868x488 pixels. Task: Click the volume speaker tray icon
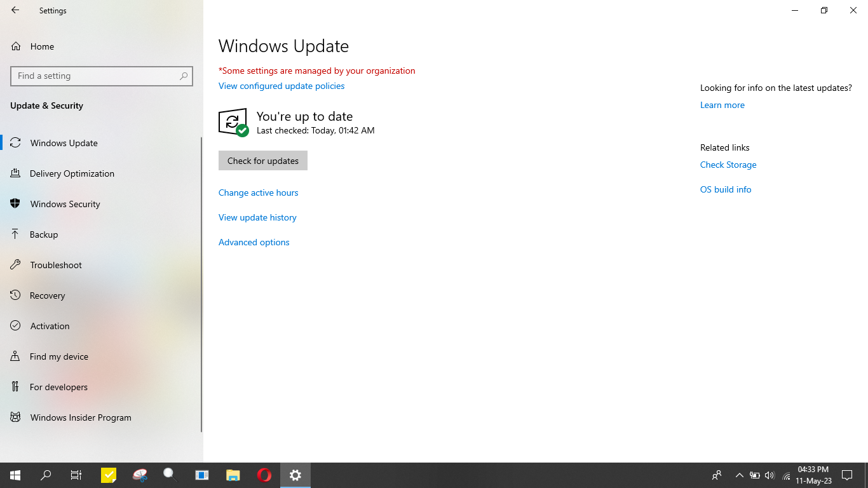[x=770, y=475]
